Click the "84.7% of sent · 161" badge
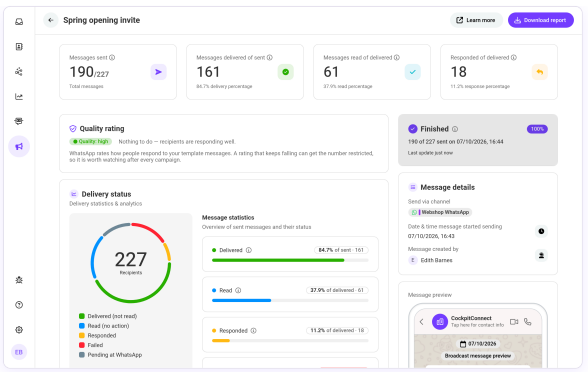Screen dimensions: 588x372 [x=341, y=250]
